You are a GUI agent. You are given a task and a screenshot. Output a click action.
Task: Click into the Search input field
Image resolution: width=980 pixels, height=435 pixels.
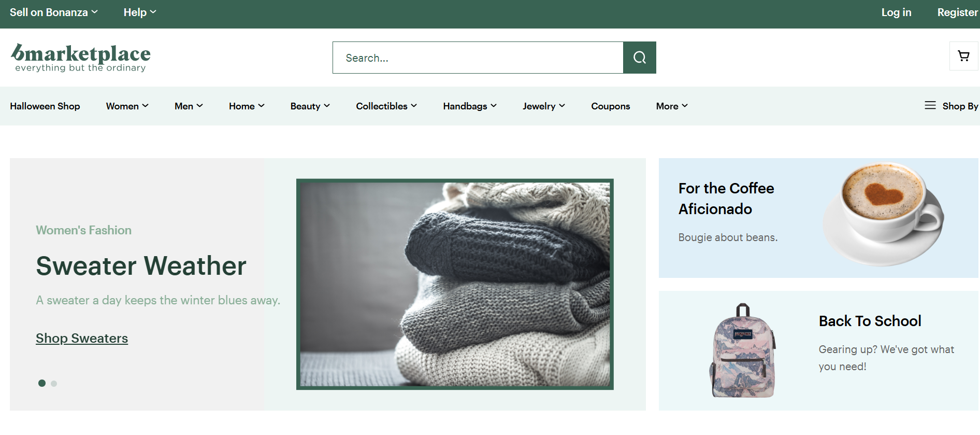478,58
